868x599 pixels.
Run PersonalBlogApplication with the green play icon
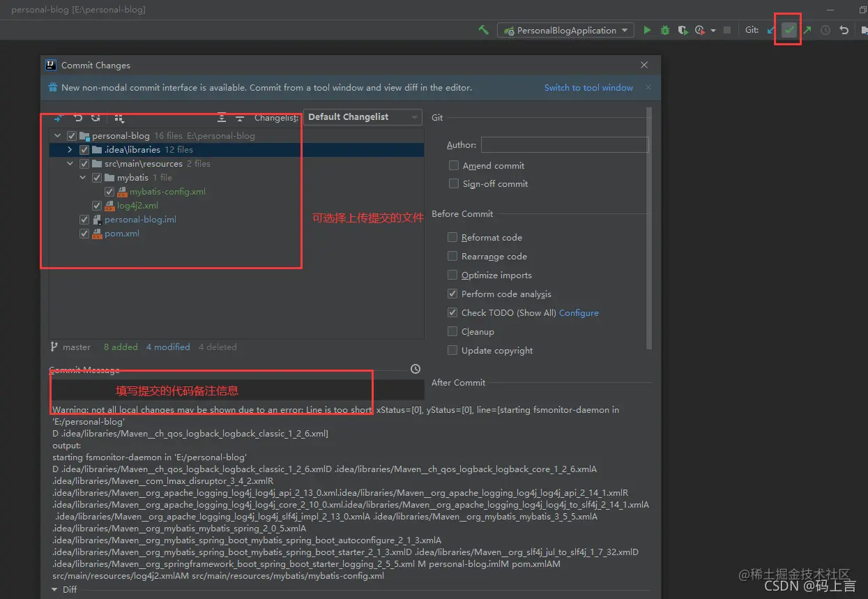(648, 30)
